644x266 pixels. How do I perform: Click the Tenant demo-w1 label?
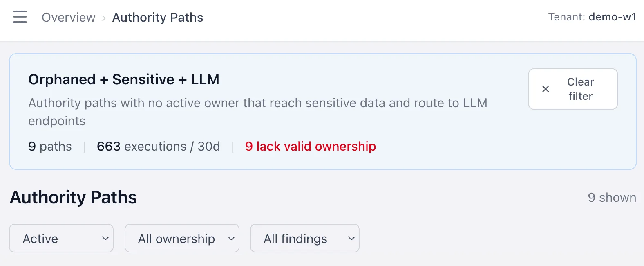(592, 17)
